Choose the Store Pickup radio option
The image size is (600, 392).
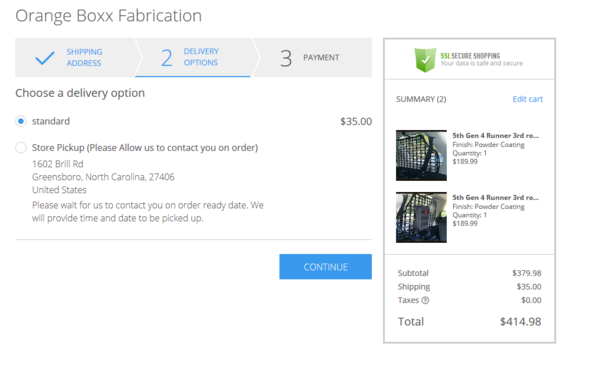[21, 147]
